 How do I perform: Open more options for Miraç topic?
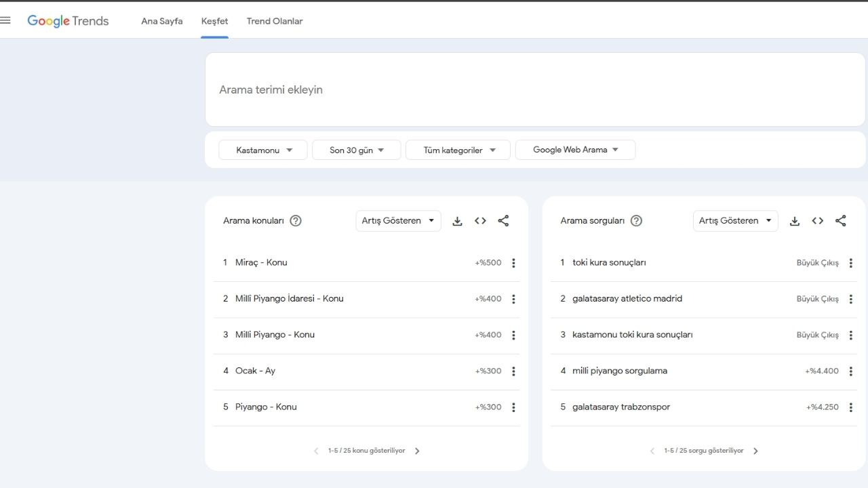[x=513, y=263]
